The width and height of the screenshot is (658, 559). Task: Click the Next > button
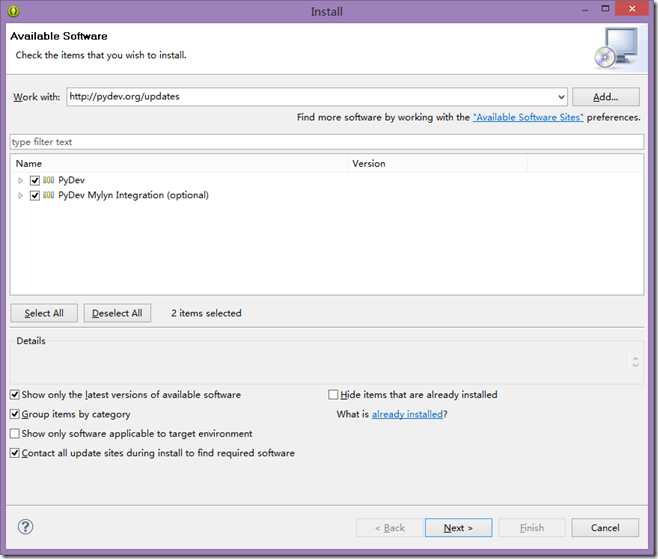pyautogui.click(x=458, y=528)
